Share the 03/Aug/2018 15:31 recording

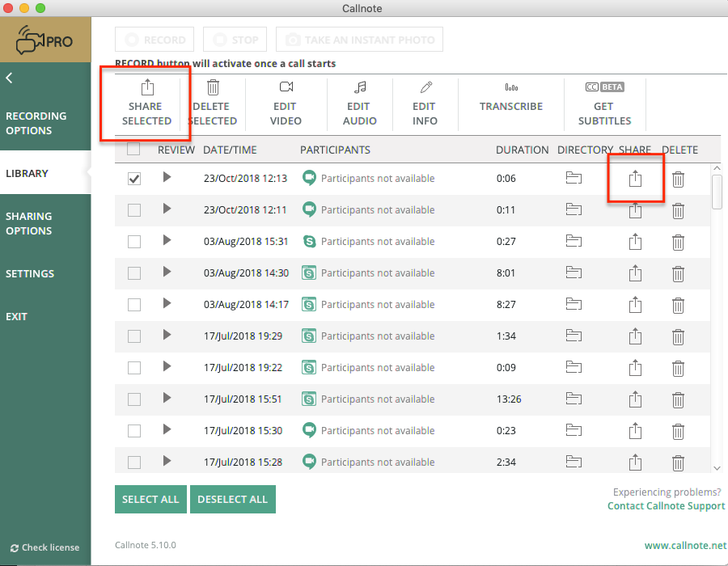(635, 242)
